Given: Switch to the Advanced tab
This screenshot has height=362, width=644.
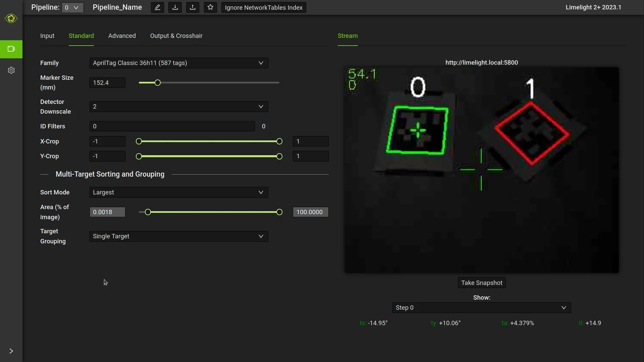Looking at the screenshot, I should (122, 36).
